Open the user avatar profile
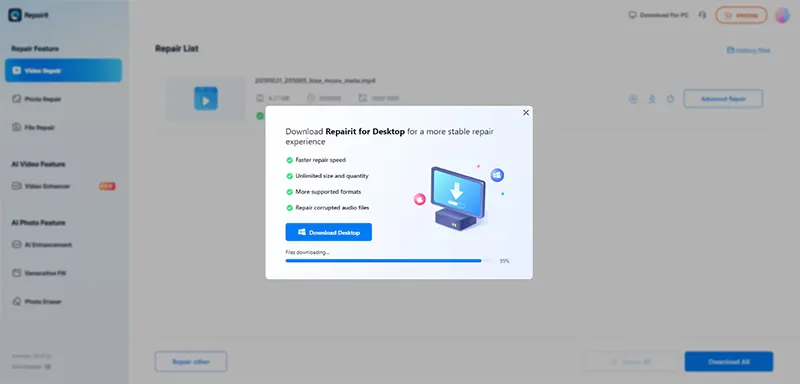 point(782,15)
